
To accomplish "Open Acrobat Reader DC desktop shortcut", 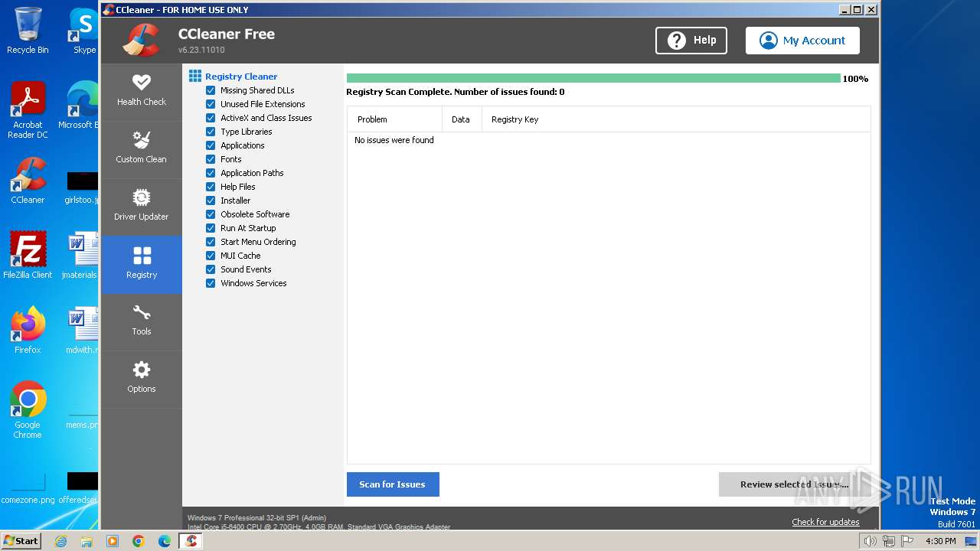I will (x=28, y=110).
